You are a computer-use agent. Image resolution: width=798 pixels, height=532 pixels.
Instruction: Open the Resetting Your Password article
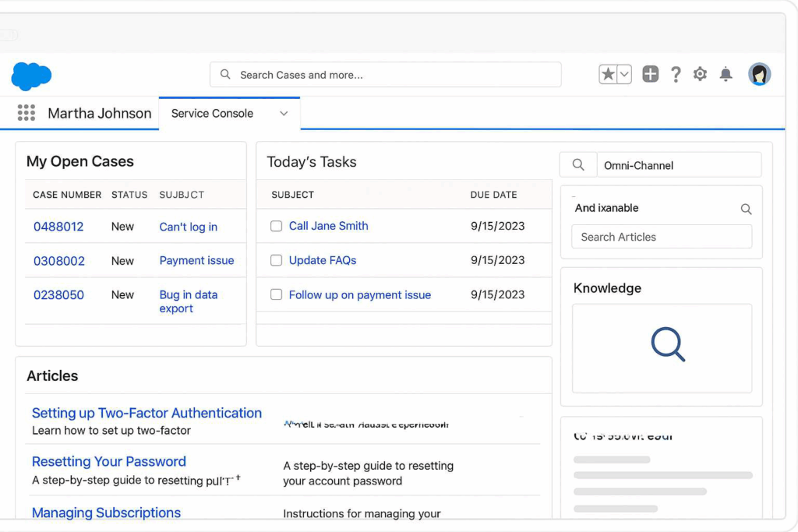click(109, 461)
